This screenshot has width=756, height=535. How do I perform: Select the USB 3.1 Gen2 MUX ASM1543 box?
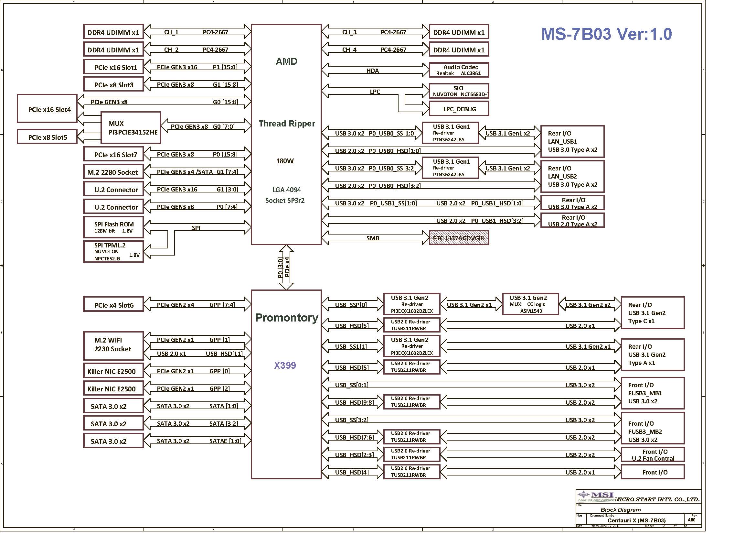coord(530,304)
